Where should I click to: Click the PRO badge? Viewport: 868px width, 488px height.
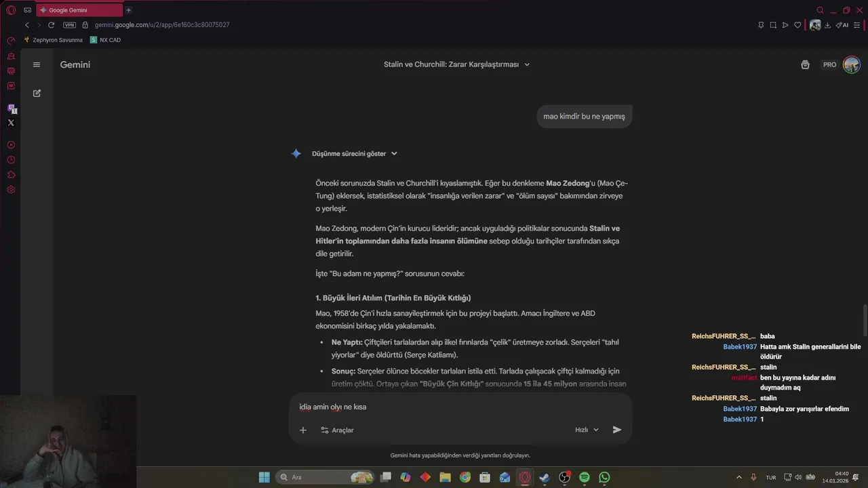pos(830,64)
